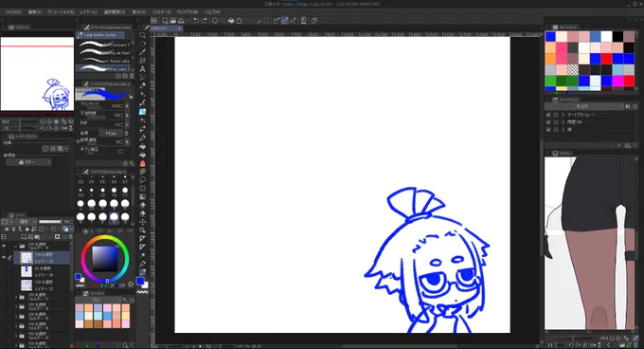
Task: Select the Zoom magnifier tool
Action: 142,35
